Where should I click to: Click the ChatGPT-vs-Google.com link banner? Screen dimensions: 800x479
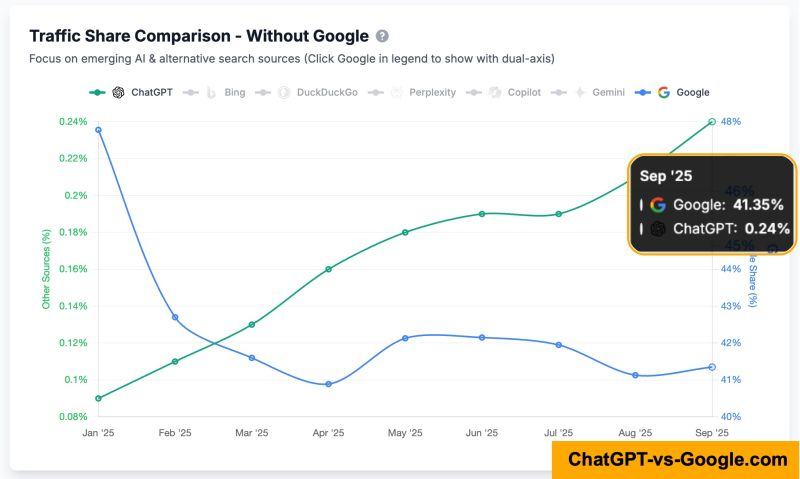click(677, 459)
